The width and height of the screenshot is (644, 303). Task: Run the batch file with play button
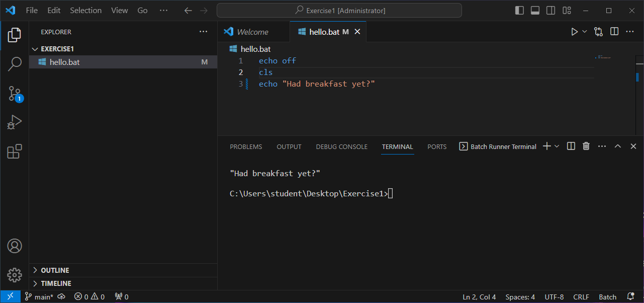point(574,32)
